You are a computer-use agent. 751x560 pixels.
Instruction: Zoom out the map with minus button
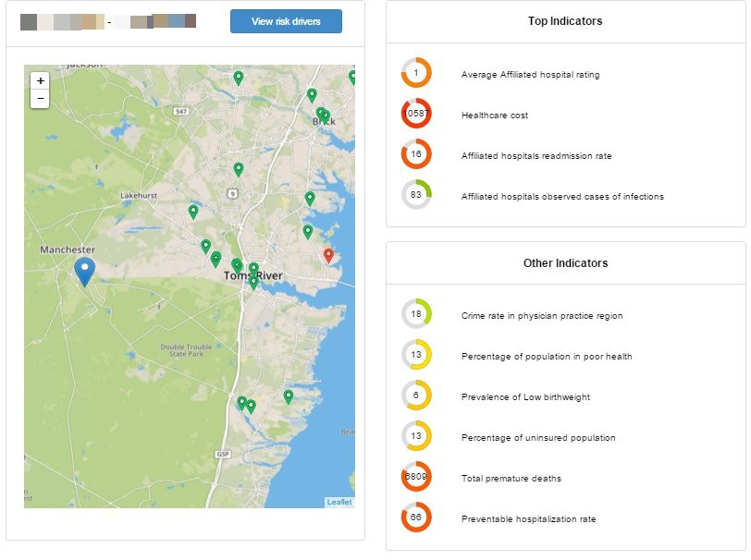coord(41,99)
